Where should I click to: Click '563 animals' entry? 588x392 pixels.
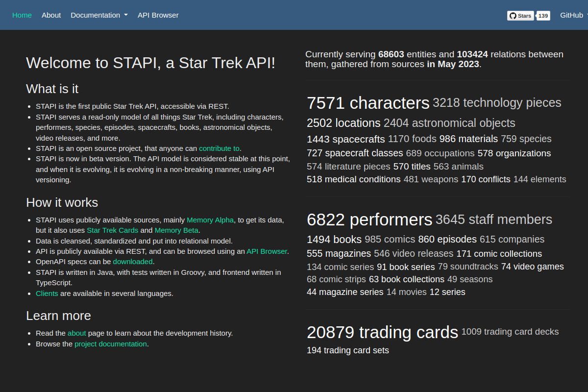[459, 167]
